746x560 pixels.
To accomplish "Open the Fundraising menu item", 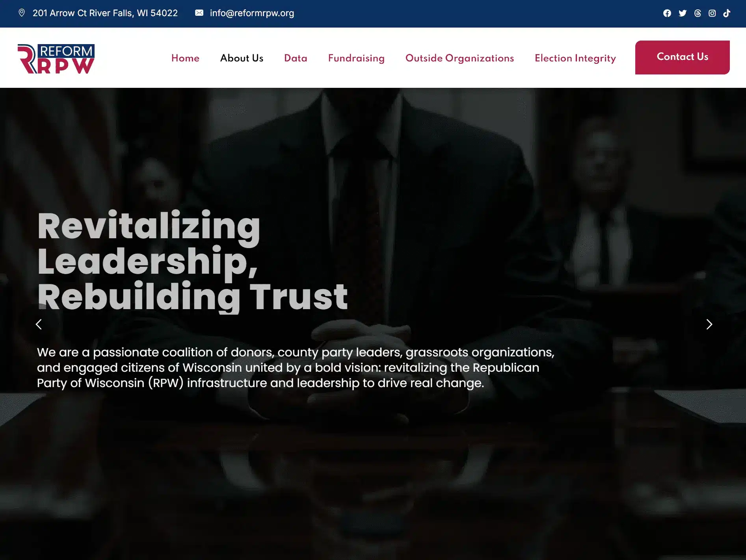I will point(356,58).
